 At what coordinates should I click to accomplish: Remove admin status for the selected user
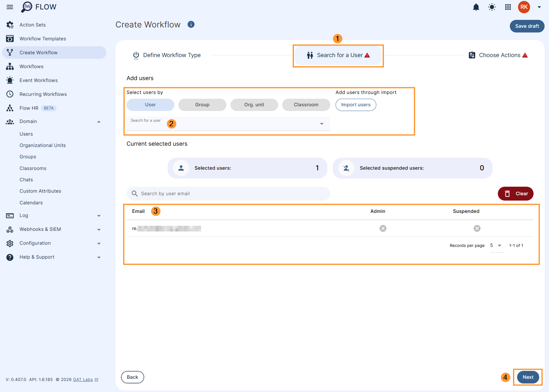[x=383, y=228]
